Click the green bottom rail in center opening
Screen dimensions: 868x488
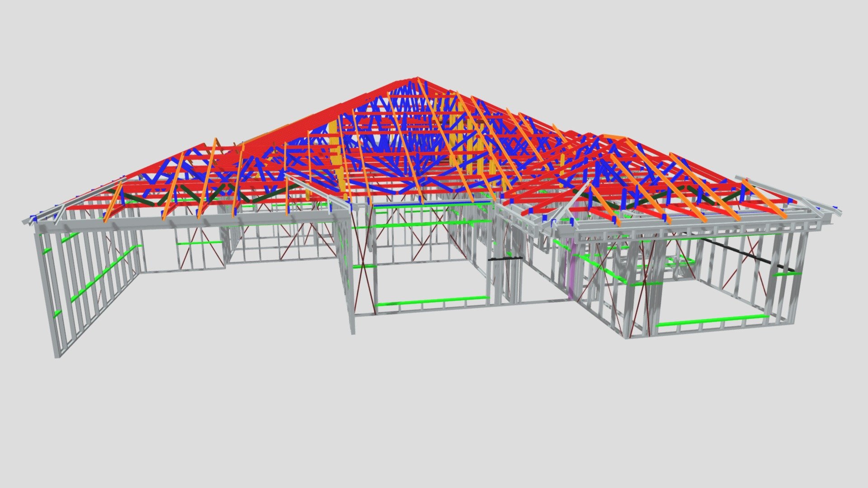tap(433, 301)
